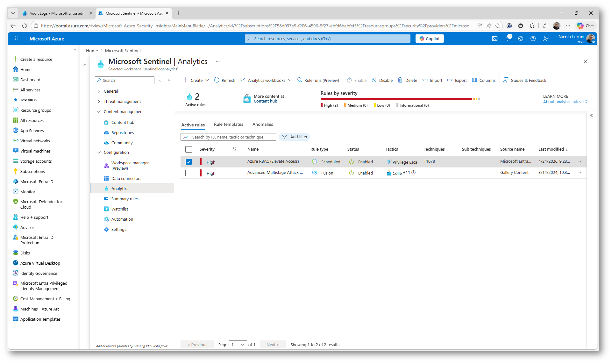Click the Export icon in the toolbar
This screenshot has width=612, height=364.
pyautogui.click(x=450, y=80)
